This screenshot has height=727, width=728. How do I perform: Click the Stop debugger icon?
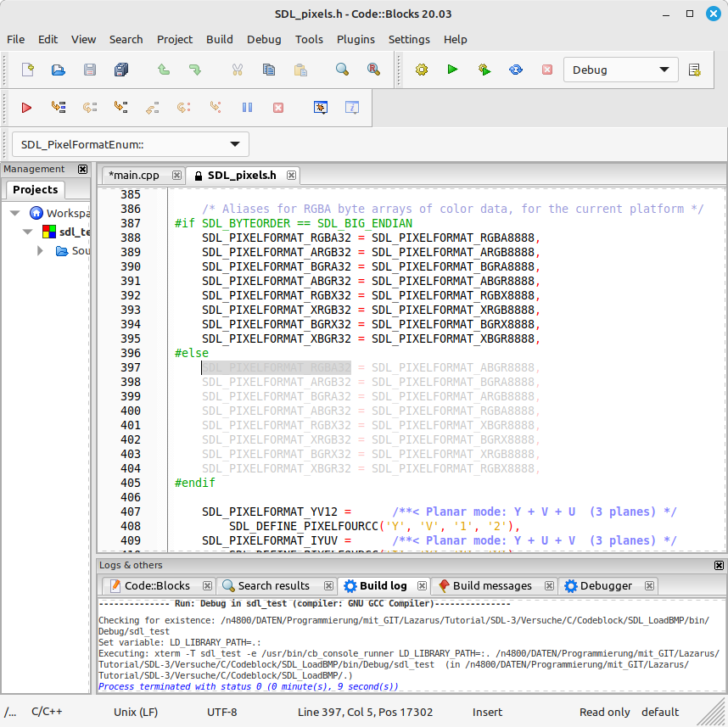click(x=278, y=108)
